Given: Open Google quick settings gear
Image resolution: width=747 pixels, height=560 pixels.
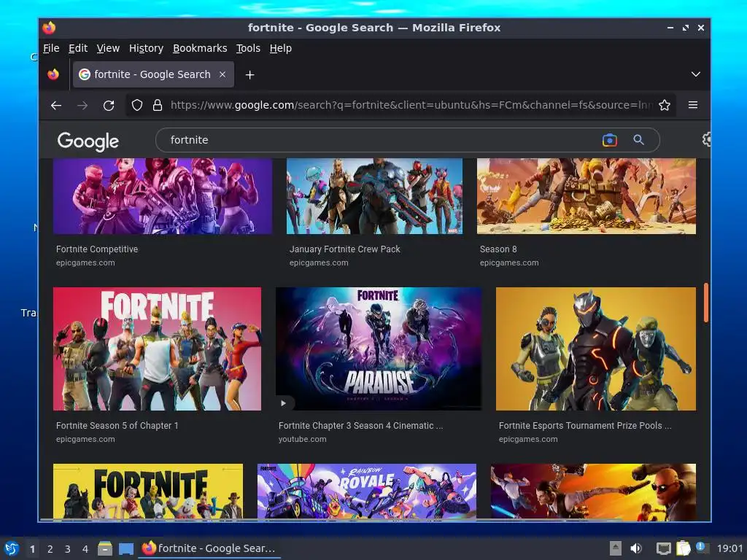Looking at the screenshot, I should [x=706, y=139].
